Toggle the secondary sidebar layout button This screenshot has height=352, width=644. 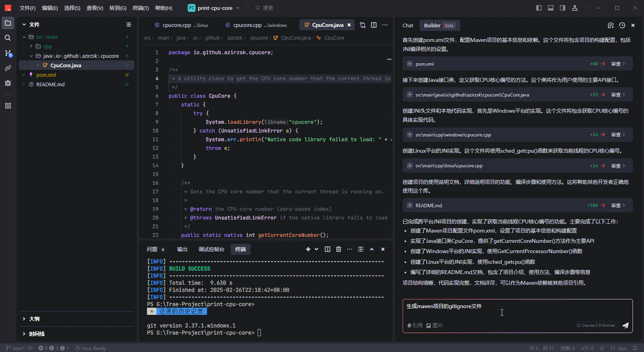(563, 8)
